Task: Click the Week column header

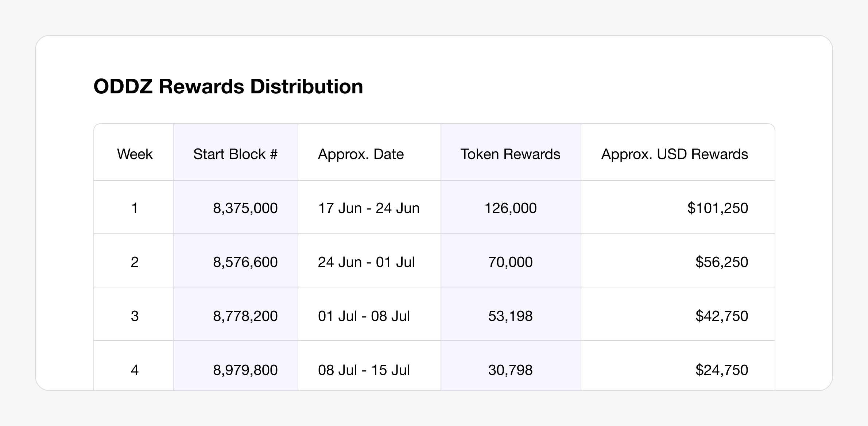Action: (x=135, y=154)
